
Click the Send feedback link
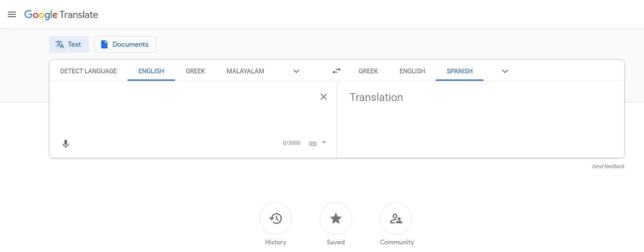click(x=608, y=166)
